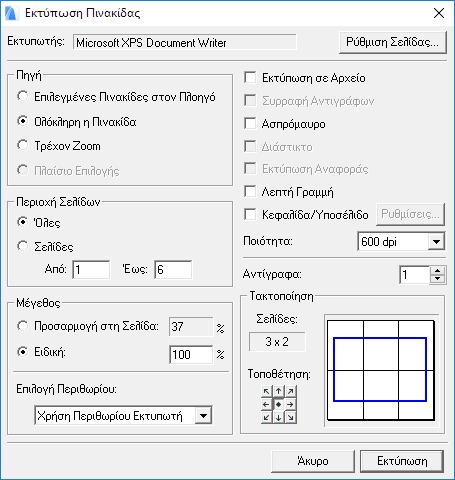455x480 pixels.
Task: Toggle Ασπρόμαυρο checkbox
Action: [x=250, y=123]
